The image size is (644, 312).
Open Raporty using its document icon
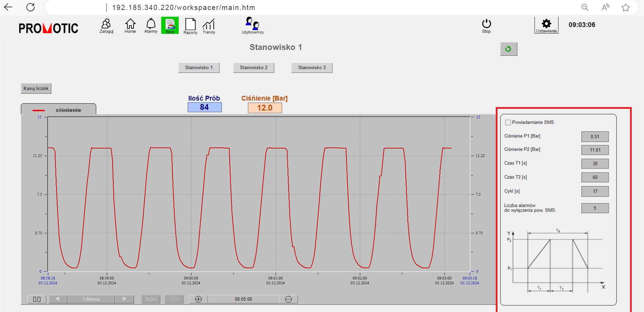pyautogui.click(x=190, y=25)
